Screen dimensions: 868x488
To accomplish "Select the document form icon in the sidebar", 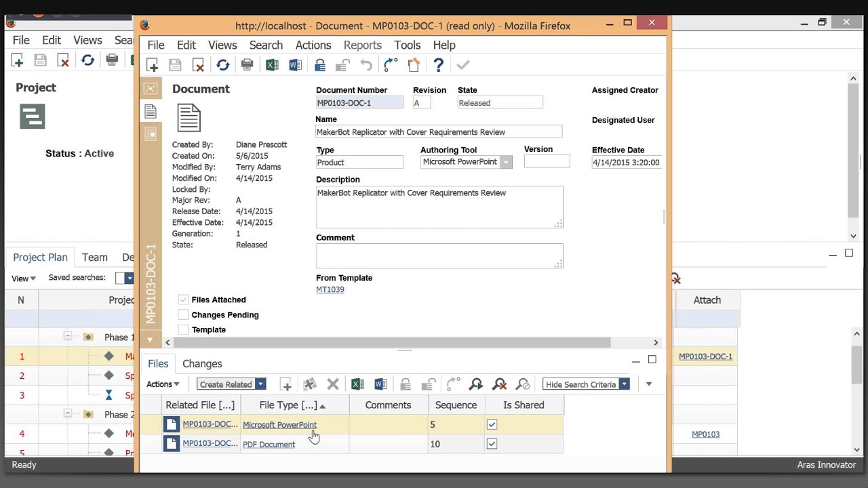I will (x=151, y=111).
